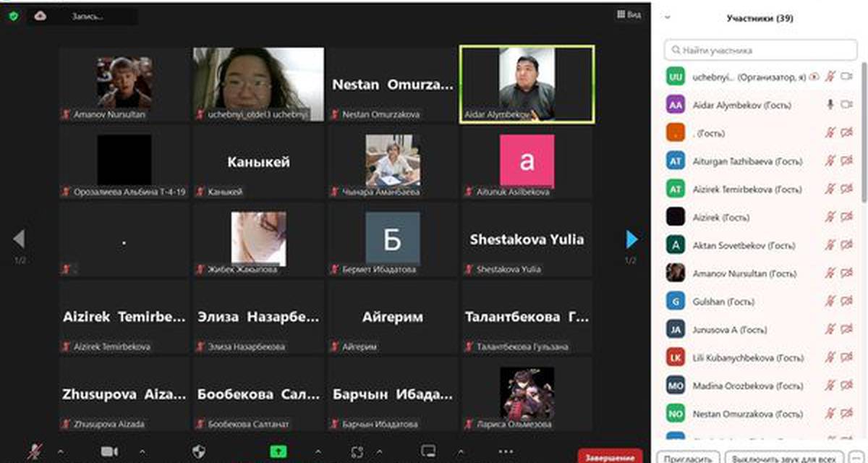868x463 pixels.
Task: Collapse the Участники panel with the chevron
Action: 668,19
